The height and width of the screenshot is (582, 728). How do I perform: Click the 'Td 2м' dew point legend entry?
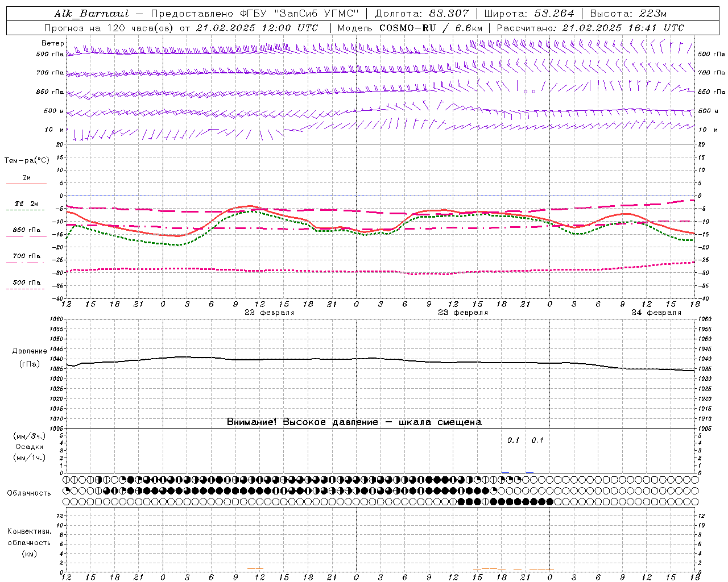27,203
